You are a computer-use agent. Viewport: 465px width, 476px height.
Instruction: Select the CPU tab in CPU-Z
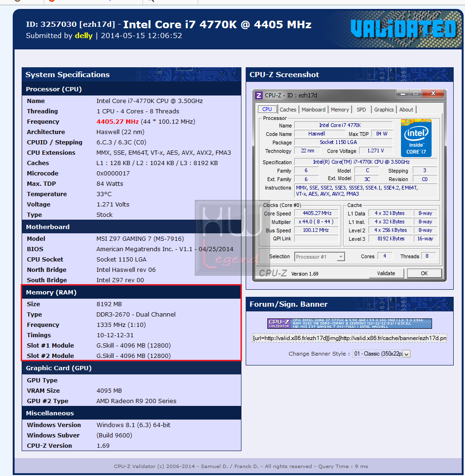pos(267,109)
